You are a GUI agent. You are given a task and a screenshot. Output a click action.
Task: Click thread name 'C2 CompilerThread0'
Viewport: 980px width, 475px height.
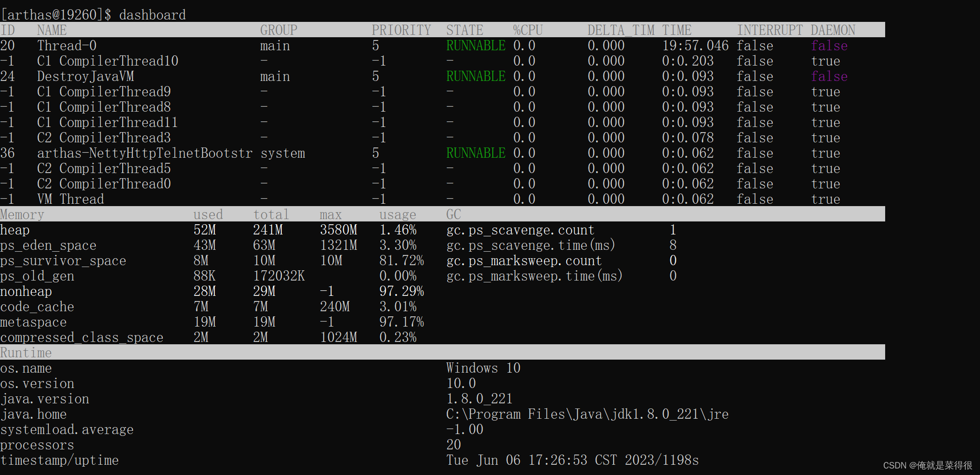click(104, 184)
